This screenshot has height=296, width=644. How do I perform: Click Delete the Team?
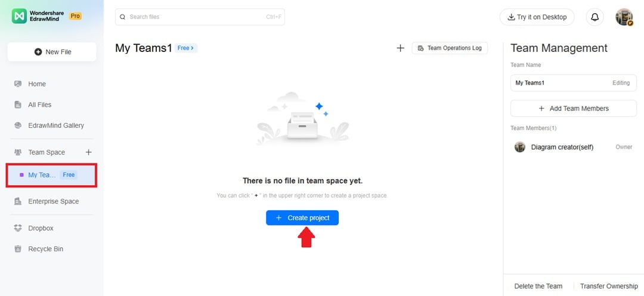tap(538, 286)
